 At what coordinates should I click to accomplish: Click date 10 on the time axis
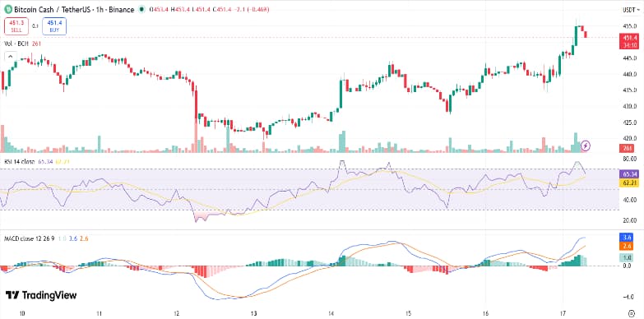22,313
